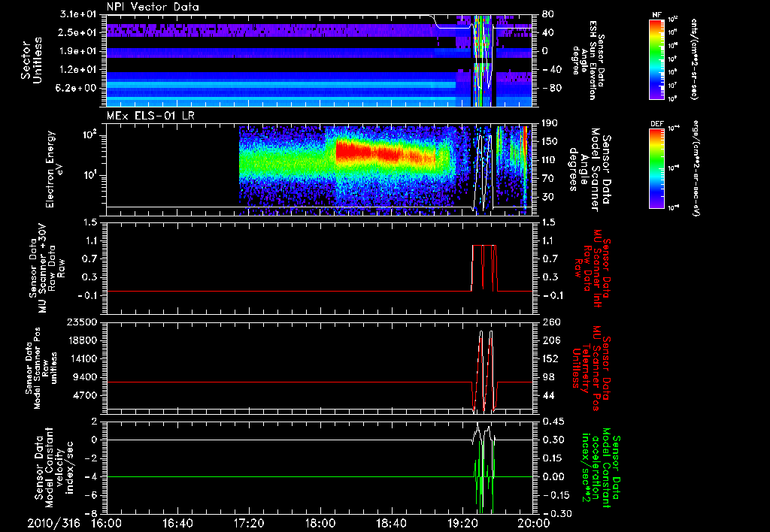Click the '110' scanner angle tick label
This screenshot has width=770, height=532.
click(550, 160)
